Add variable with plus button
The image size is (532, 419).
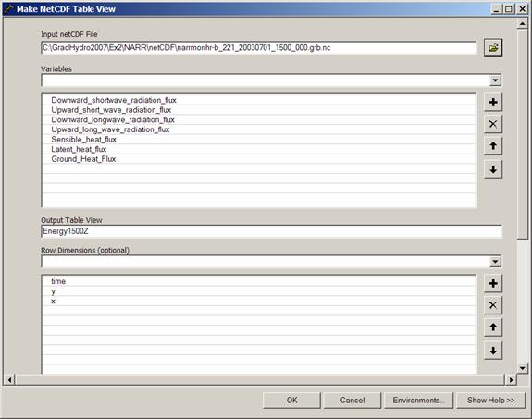(x=493, y=102)
